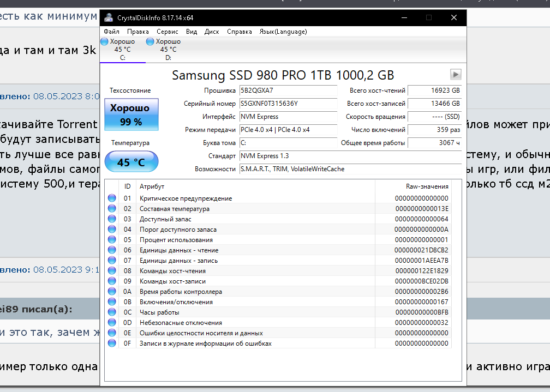Click the CrystalDiskInfo app icon in title bar
Image resolution: width=550 pixels, height=392 pixels.
pos(109,17)
